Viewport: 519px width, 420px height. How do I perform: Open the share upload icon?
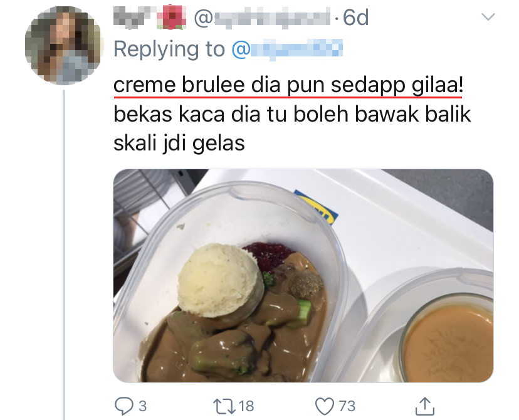425,406
